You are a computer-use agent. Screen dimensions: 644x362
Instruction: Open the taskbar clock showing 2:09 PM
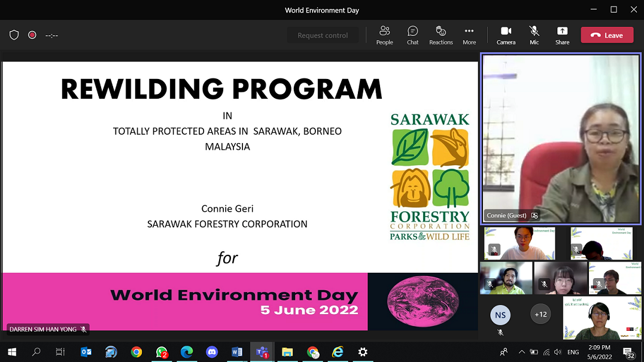coord(599,352)
